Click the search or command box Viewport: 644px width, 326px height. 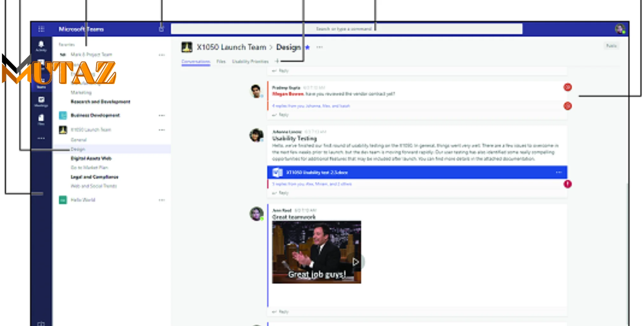346,29
